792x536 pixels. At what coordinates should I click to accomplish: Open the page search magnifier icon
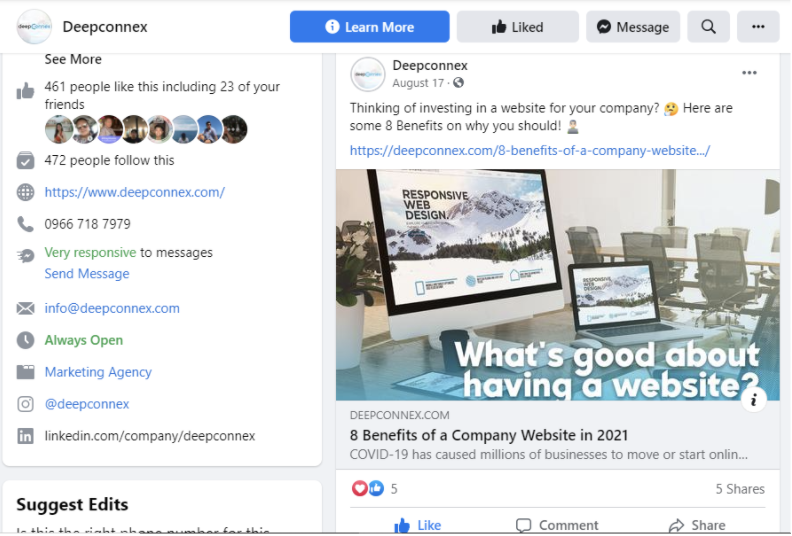click(x=708, y=27)
